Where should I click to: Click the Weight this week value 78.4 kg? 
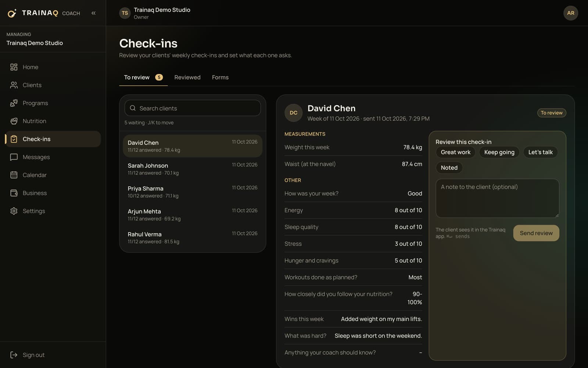click(x=413, y=147)
